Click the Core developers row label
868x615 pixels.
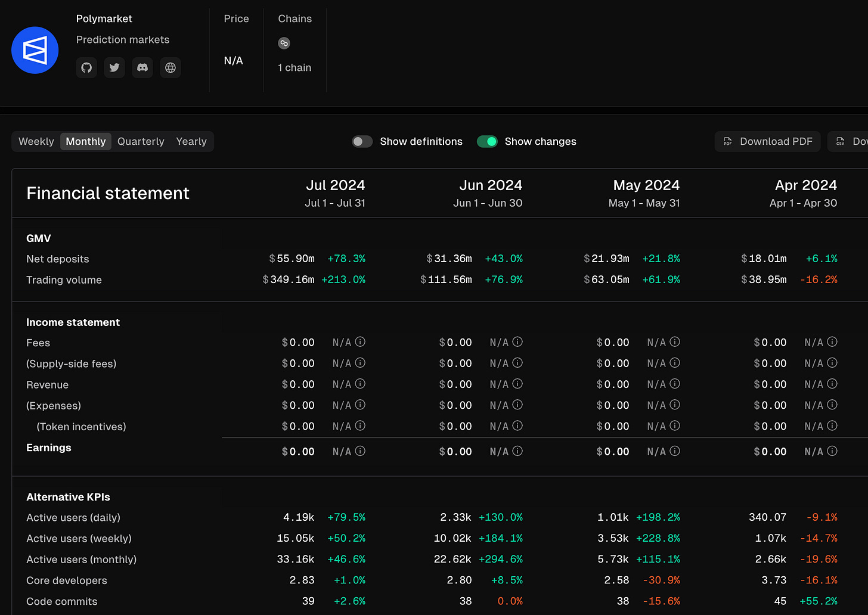[67, 580]
